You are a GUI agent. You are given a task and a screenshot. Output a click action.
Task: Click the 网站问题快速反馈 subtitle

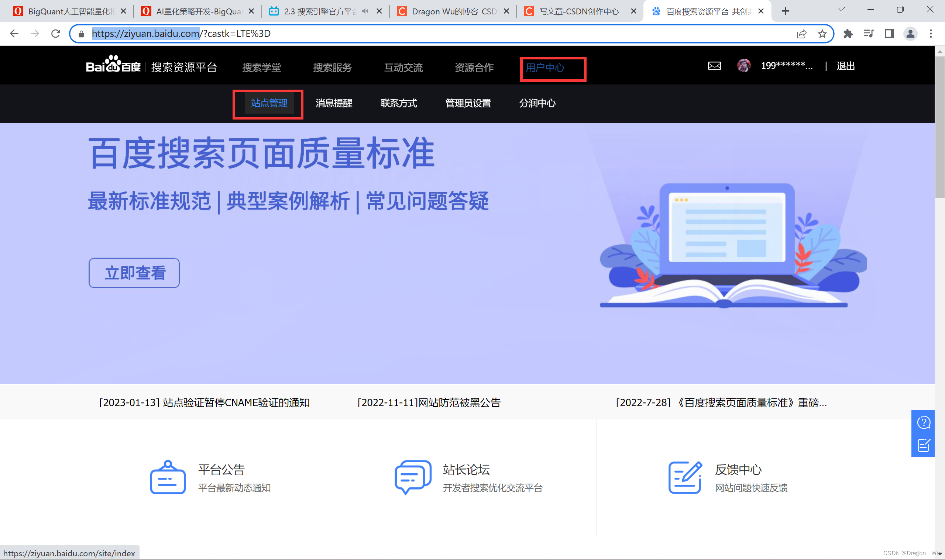coord(751,488)
